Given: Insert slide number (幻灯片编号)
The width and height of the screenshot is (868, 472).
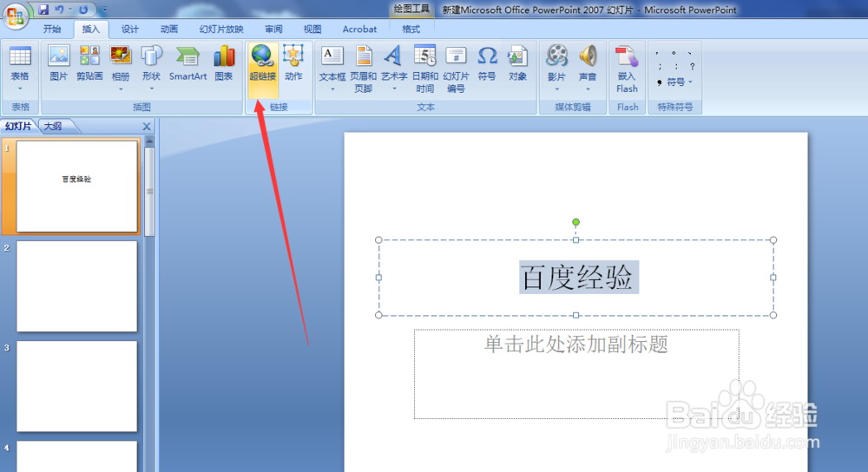Looking at the screenshot, I should point(457,69).
